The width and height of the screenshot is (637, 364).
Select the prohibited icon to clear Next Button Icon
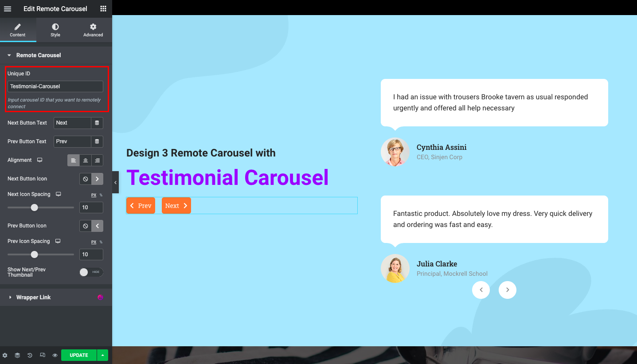(85, 179)
